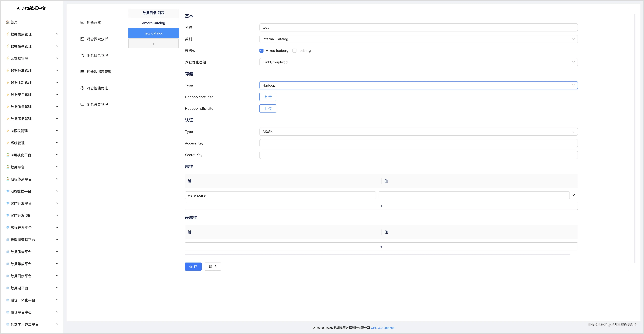Click the home icon next to 首页
Image resolution: width=644 pixels, height=334 pixels.
coord(8,22)
